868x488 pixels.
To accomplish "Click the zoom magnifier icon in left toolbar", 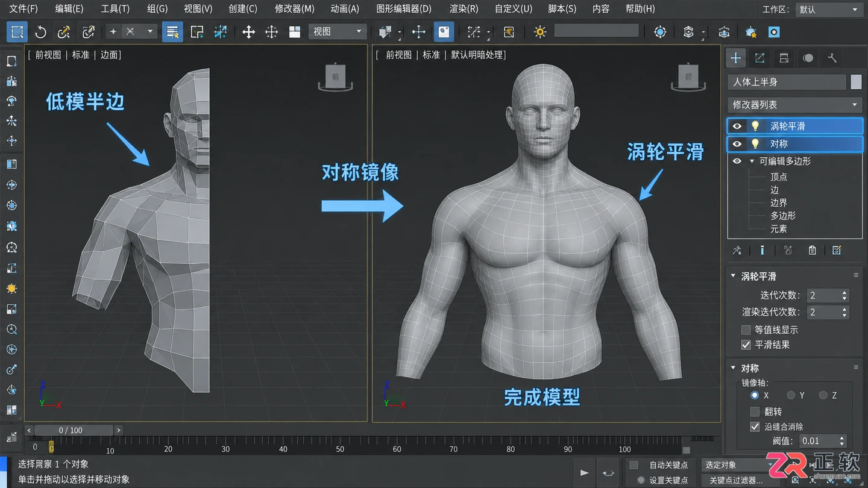I will coord(11,330).
